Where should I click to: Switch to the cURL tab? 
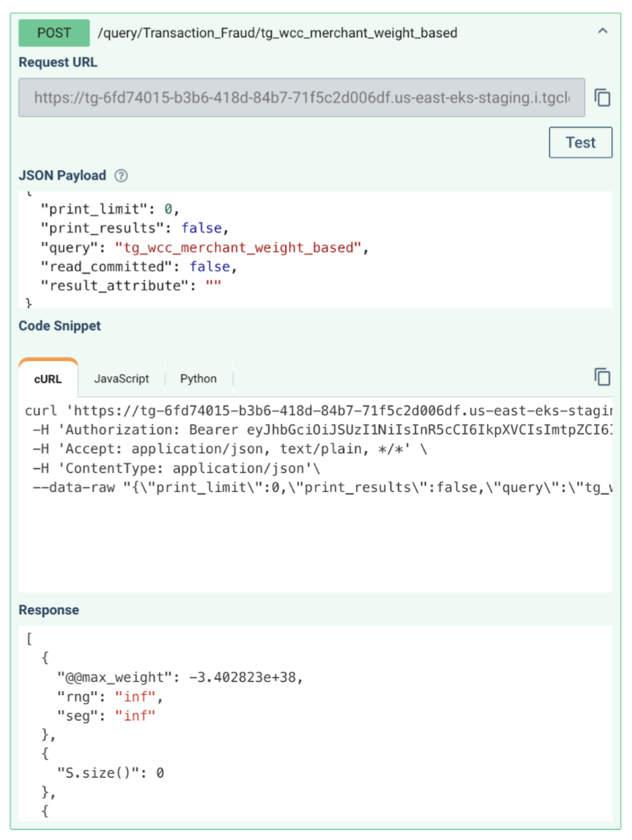point(48,378)
